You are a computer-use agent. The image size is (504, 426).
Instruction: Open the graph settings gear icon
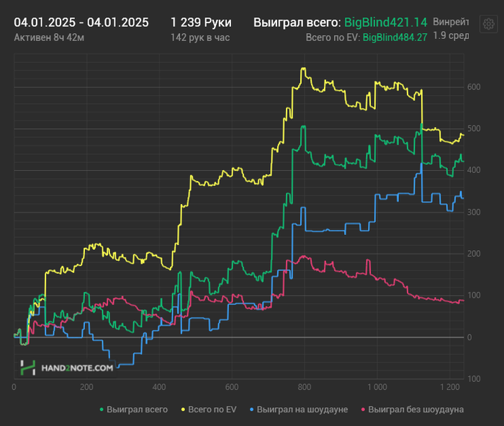pos(489,24)
